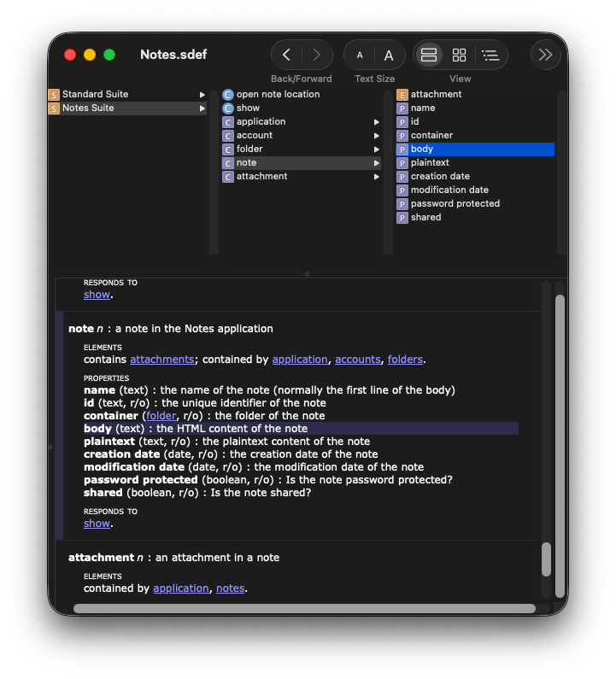The width and height of the screenshot is (616, 679).
Task: Open the folder link in container property
Action: (x=161, y=416)
